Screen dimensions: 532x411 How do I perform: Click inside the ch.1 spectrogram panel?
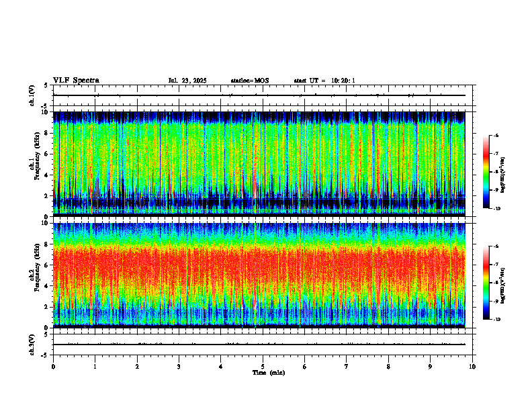[259, 164]
